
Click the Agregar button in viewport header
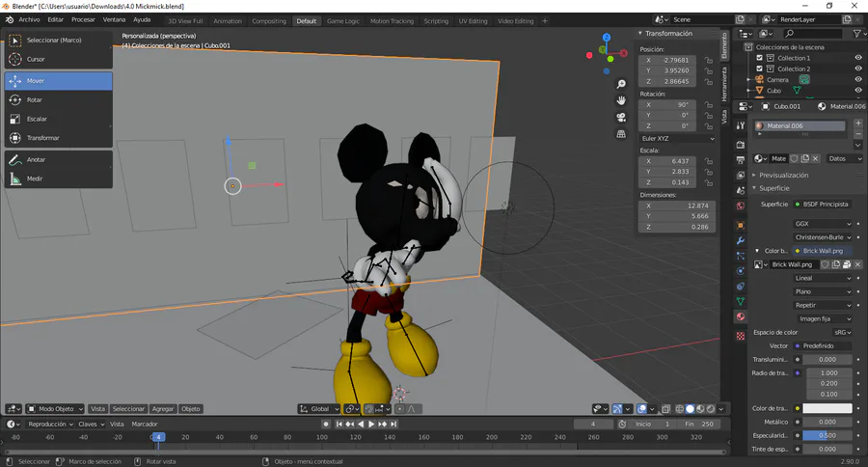pyautogui.click(x=163, y=409)
